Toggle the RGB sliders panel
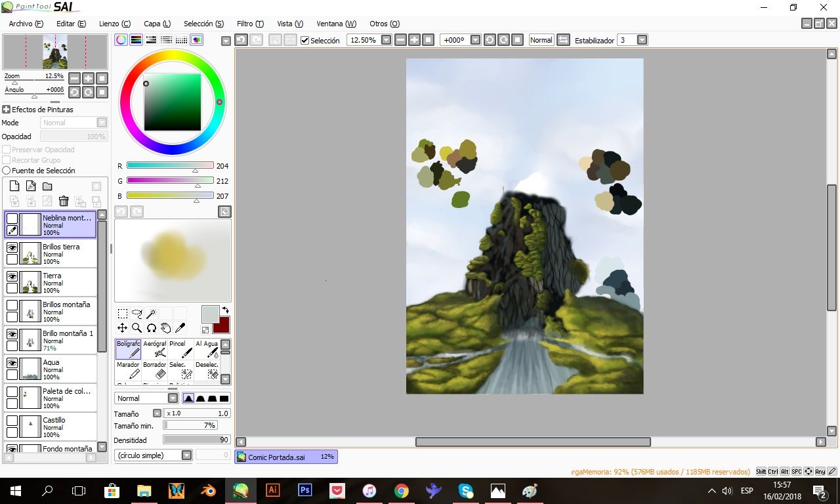The width and height of the screenshot is (840, 504). coord(136,40)
